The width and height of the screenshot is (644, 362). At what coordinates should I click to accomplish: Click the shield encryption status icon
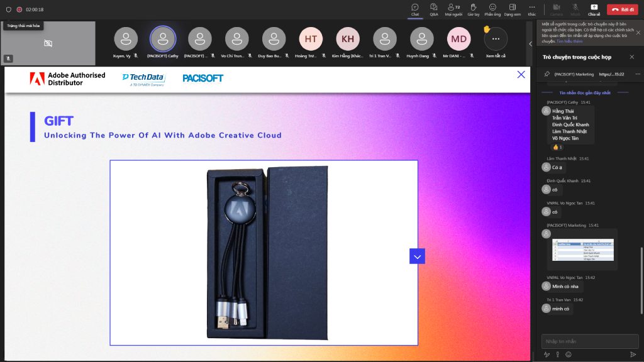pos(8,9)
